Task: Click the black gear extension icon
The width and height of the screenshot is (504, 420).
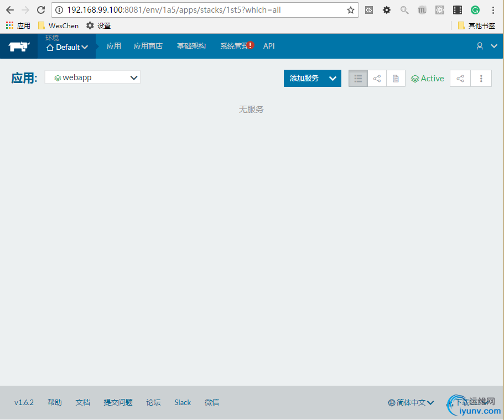Action: tap(387, 10)
